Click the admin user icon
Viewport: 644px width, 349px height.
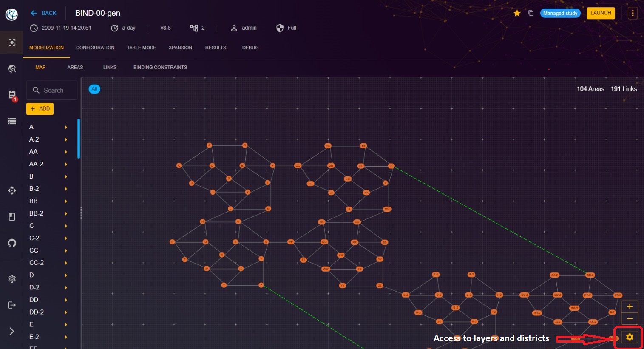(234, 28)
